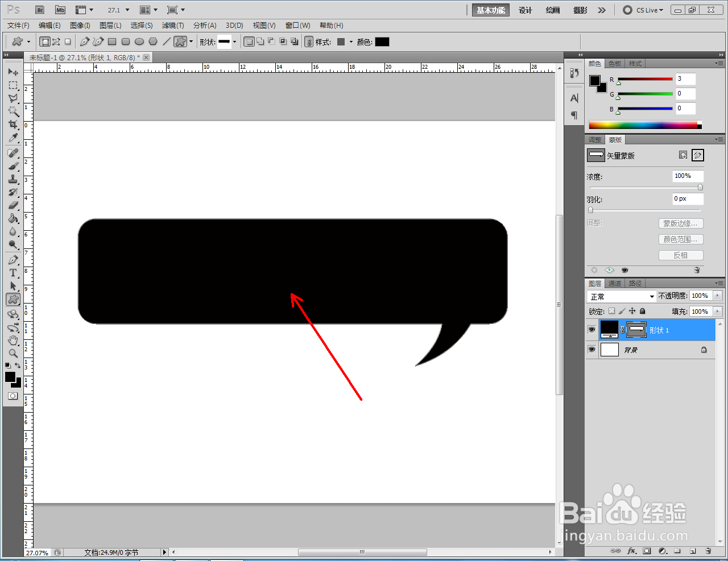Create a new group folder icon
This screenshot has width=728, height=561.
677,551
